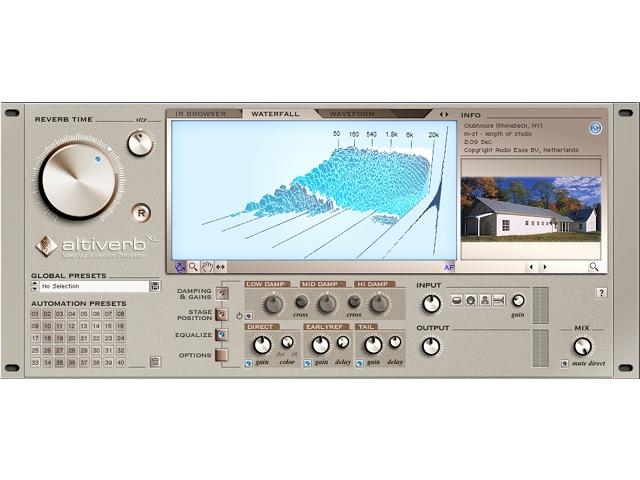
Task: Click the Tail delay knob
Action: tap(395, 342)
